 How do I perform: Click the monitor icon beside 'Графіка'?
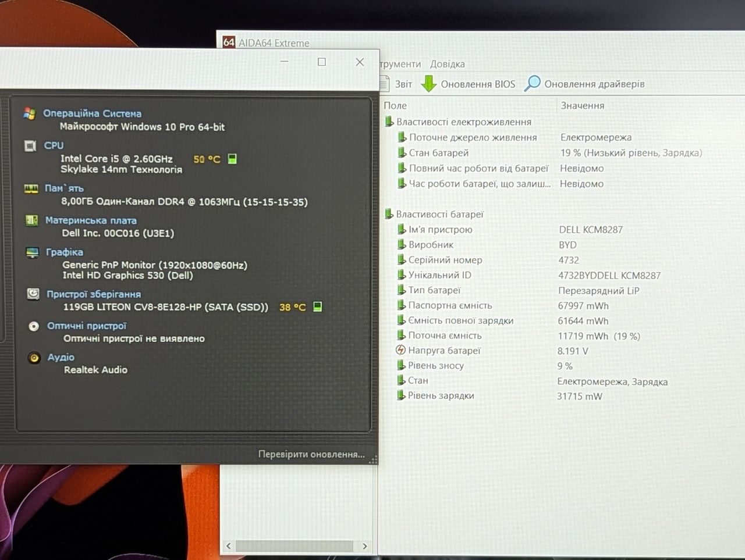(x=33, y=252)
